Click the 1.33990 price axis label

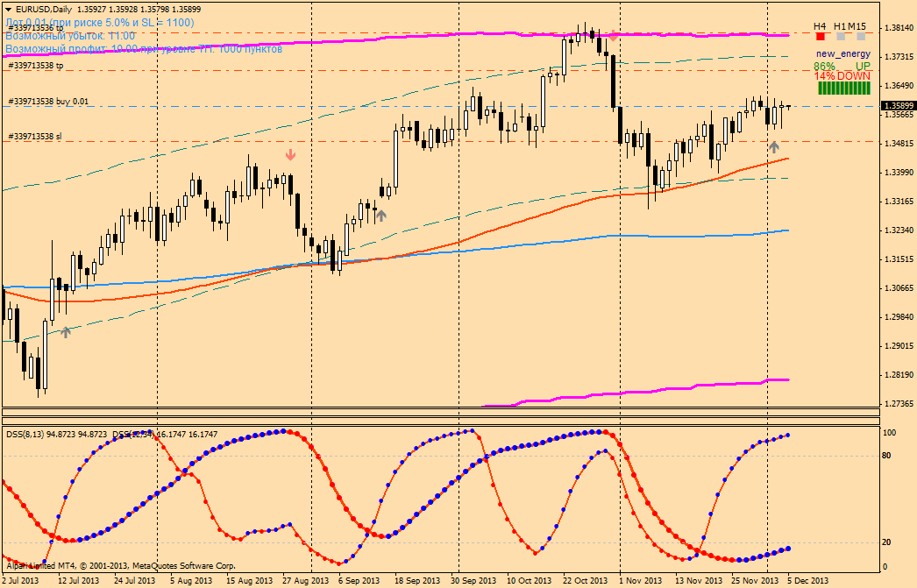899,173
